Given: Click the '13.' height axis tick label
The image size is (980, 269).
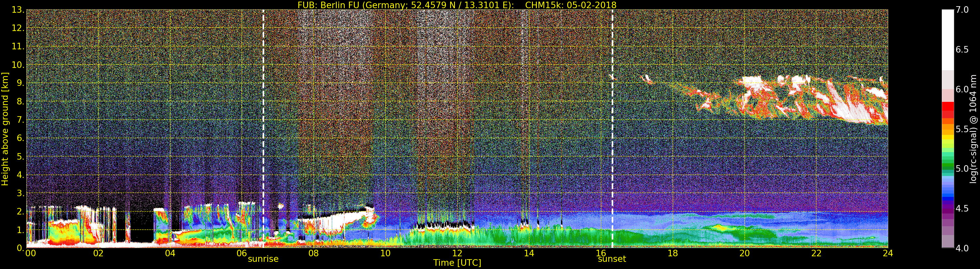Looking at the screenshot, I should [18, 10].
